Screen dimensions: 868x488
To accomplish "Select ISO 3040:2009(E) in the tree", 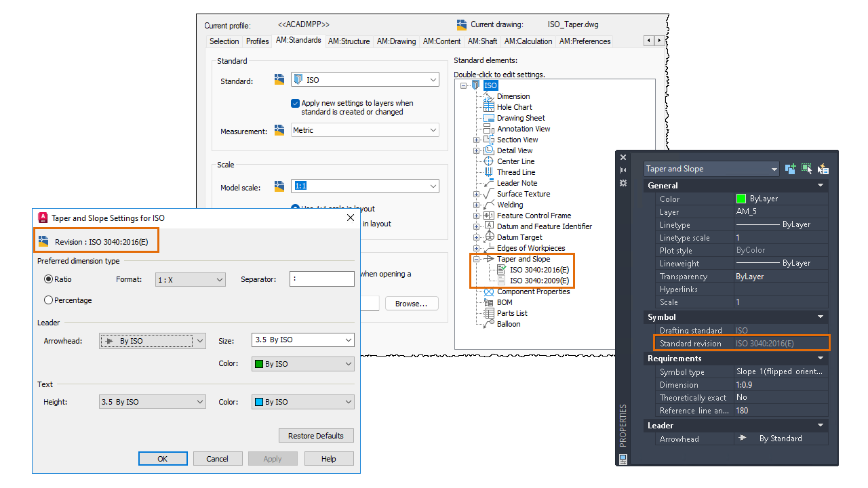I will (x=540, y=281).
